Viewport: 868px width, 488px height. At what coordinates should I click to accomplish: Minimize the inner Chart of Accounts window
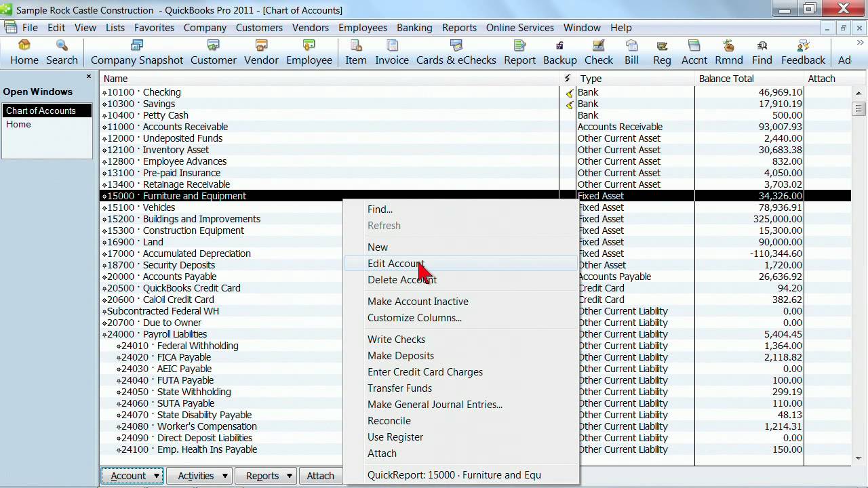click(827, 28)
